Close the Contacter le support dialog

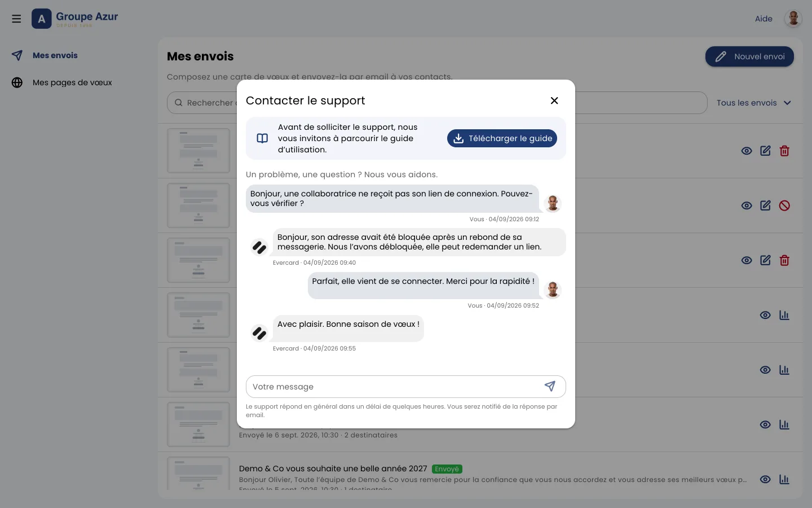[554, 100]
